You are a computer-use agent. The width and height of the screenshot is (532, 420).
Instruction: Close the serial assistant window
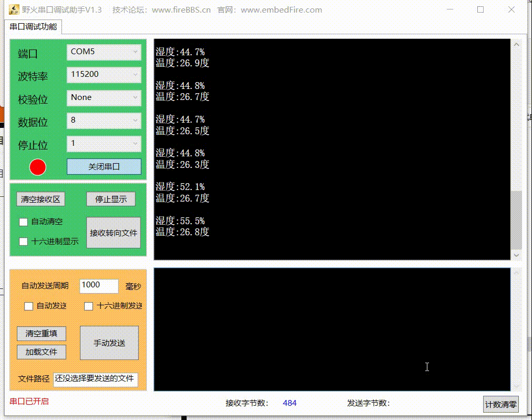[511, 9]
